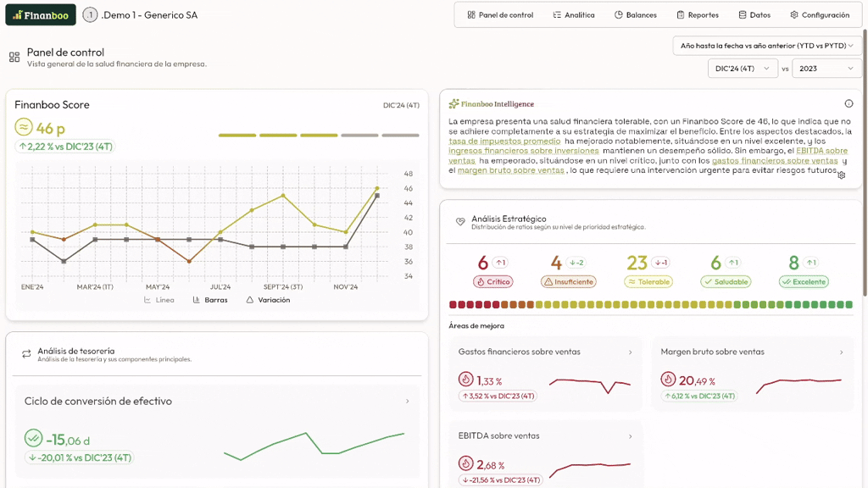
Task: Click the fire icon beside 20,49 %
Action: (668, 380)
